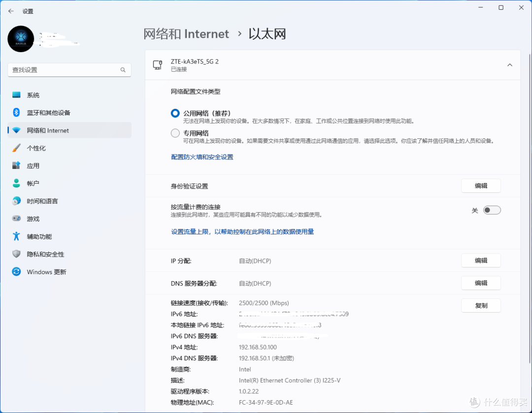Click 复制 to copy network properties
Screen dimensions: 532x413
pyautogui.click(x=481, y=306)
